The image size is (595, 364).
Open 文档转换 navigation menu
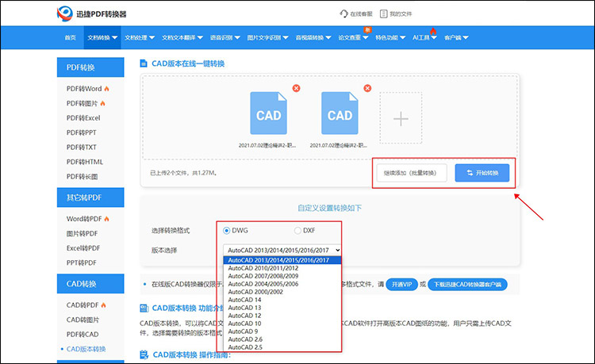tap(102, 37)
